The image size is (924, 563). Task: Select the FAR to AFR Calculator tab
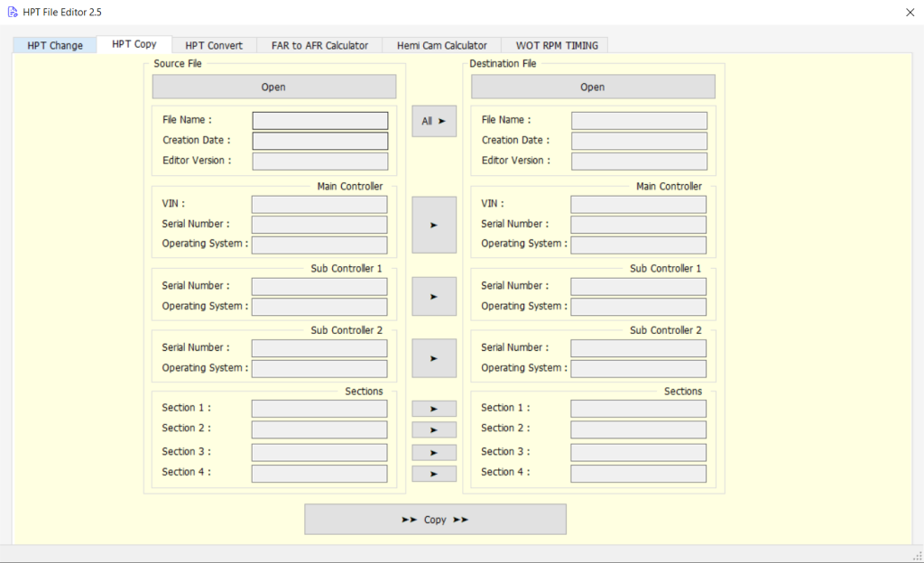319,44
